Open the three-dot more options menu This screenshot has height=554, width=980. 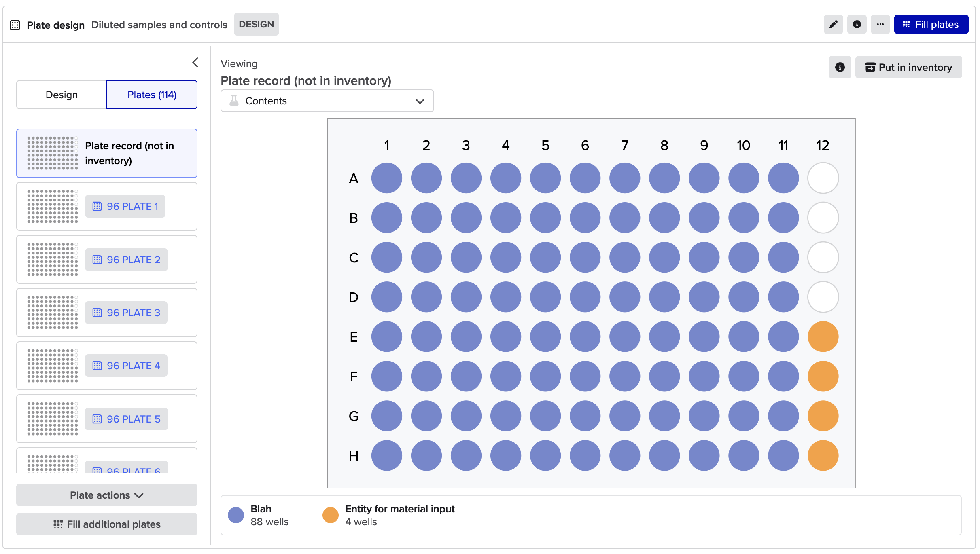880,25
